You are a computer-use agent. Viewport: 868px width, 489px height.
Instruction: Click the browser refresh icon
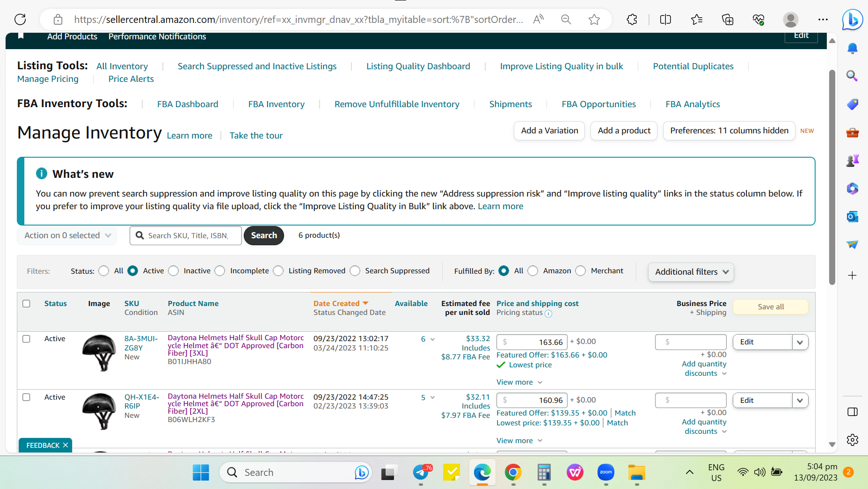pos(20,19)
